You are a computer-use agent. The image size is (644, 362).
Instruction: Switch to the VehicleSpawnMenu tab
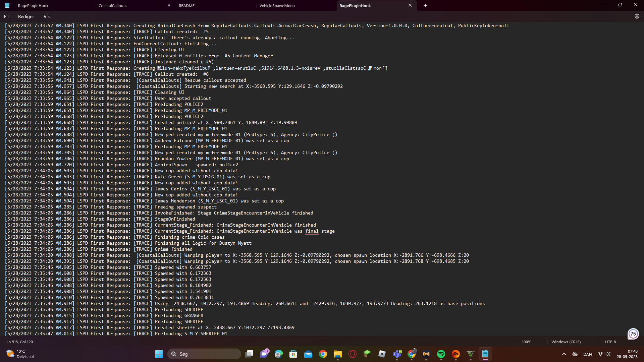click(x=277, y=6)
